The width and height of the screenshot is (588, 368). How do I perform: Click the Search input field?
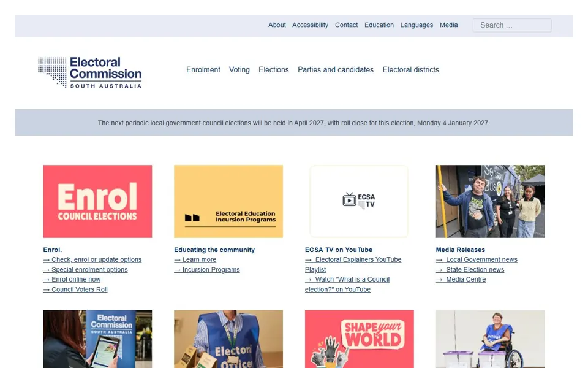(512, 25)
